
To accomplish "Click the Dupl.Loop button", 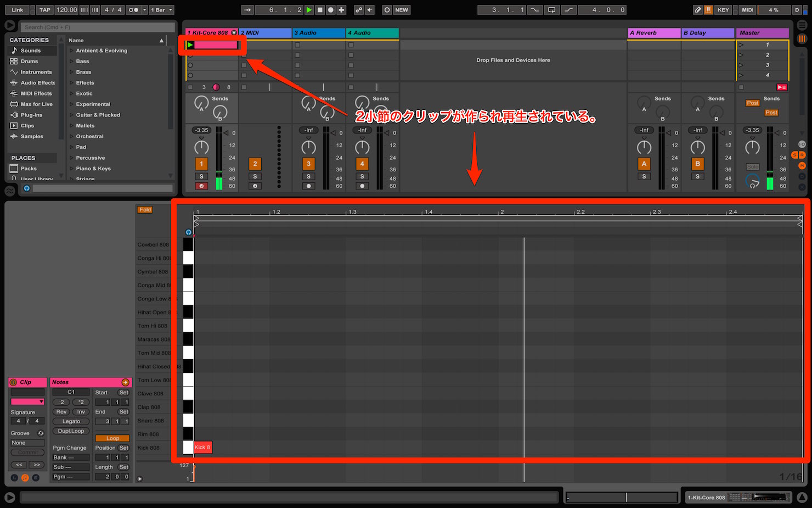I will click(x=71, y=431).
